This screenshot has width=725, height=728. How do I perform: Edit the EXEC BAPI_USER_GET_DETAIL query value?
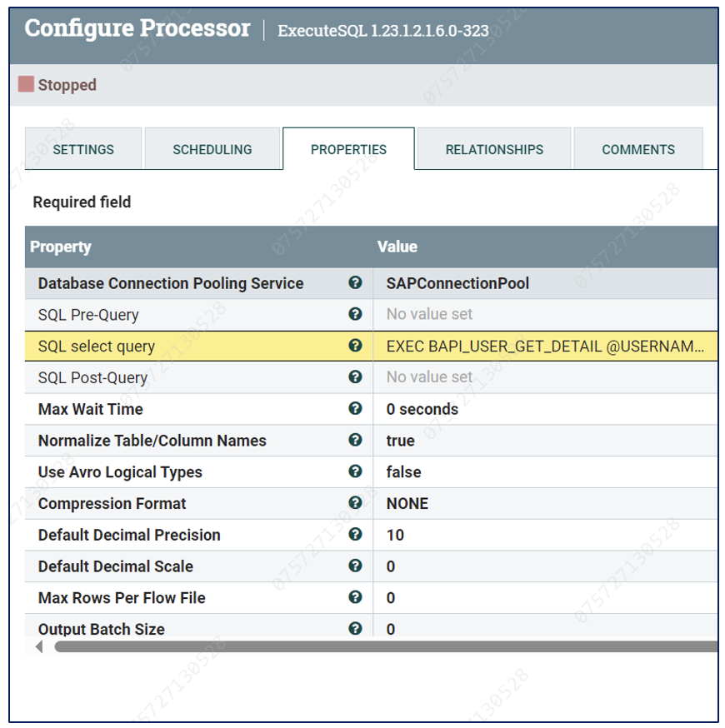click(x=545, y=347)
